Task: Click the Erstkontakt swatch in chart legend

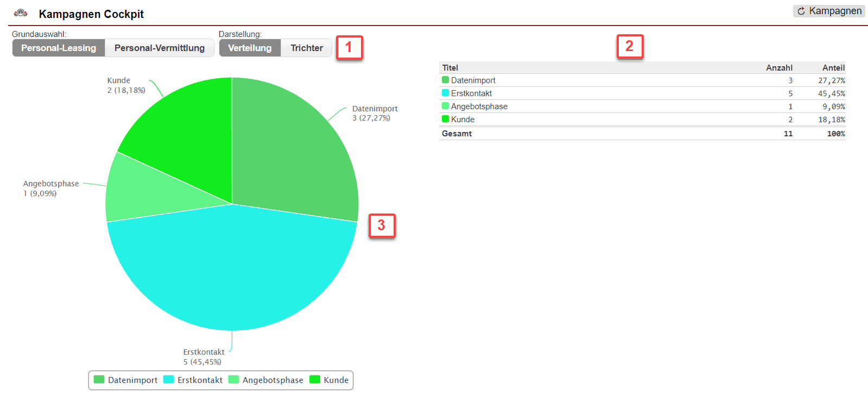Action: 169,380
